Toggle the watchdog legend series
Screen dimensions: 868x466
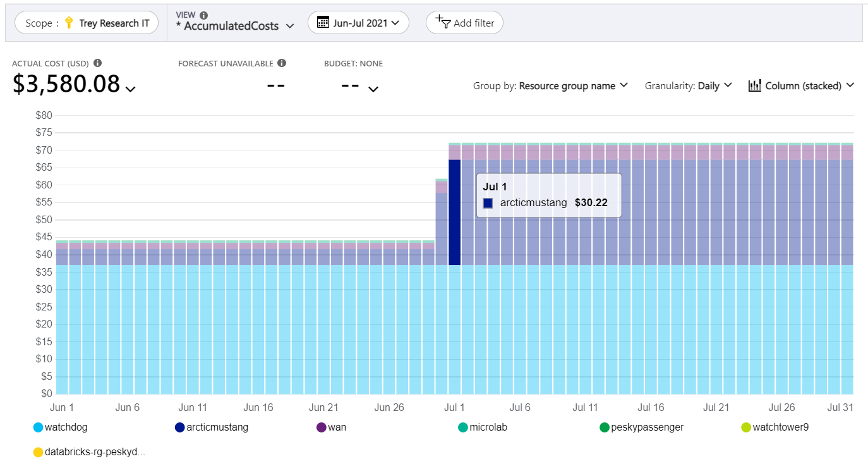[x=61, y=427]
